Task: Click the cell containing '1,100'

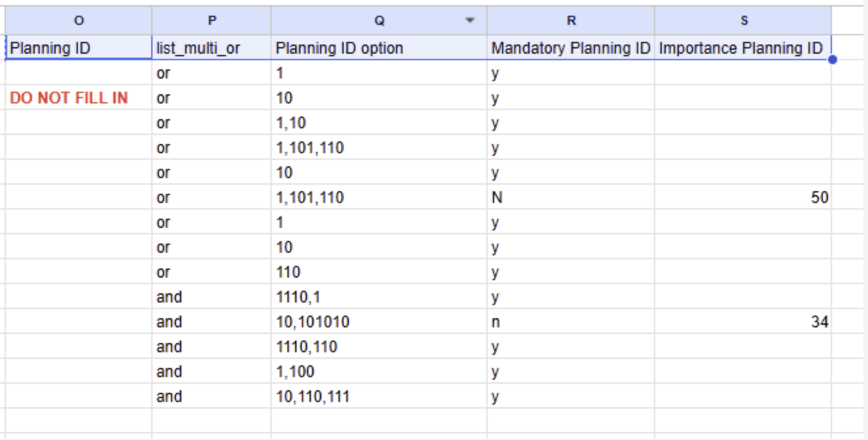Action: click(x=379, y=372)
